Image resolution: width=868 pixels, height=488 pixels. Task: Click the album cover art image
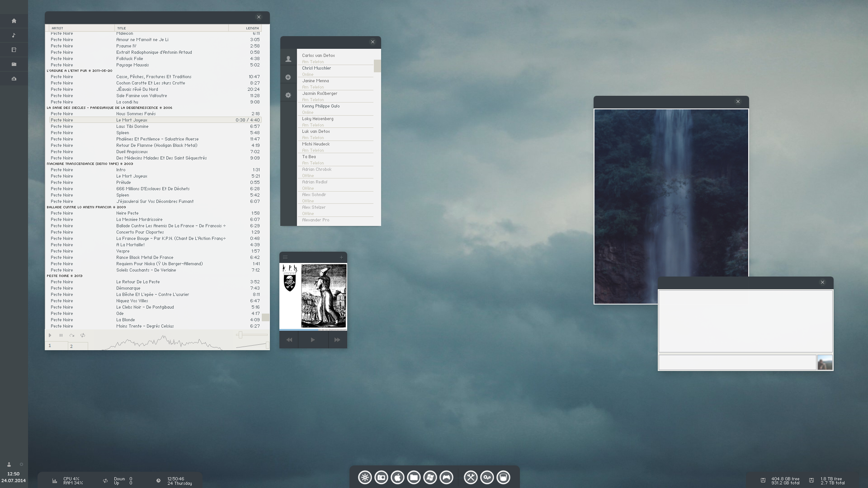point(313,296)
